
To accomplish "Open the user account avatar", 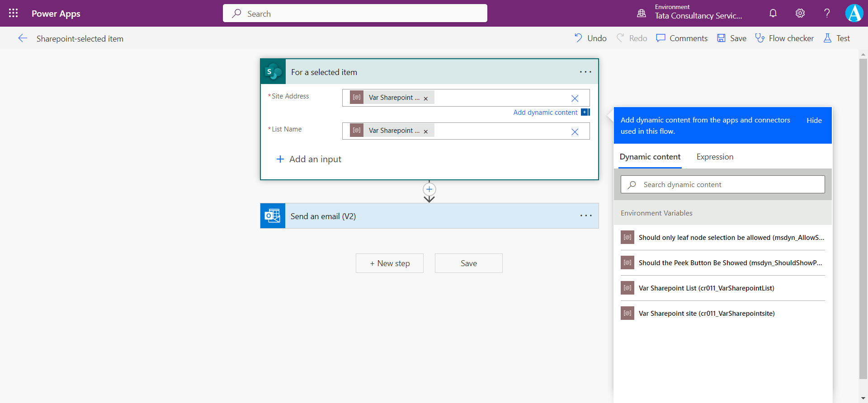I will pos(854,13).
